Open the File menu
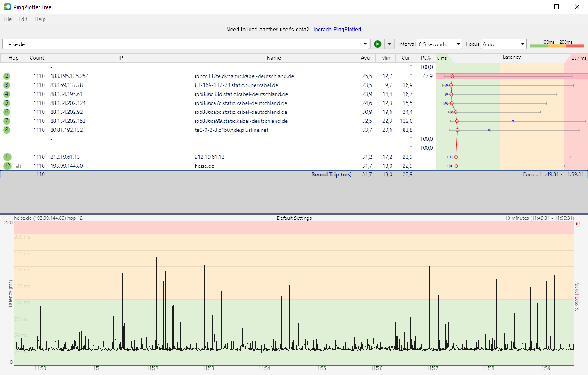588x375 pixels. pyautogui.click(x=8, y=19)
